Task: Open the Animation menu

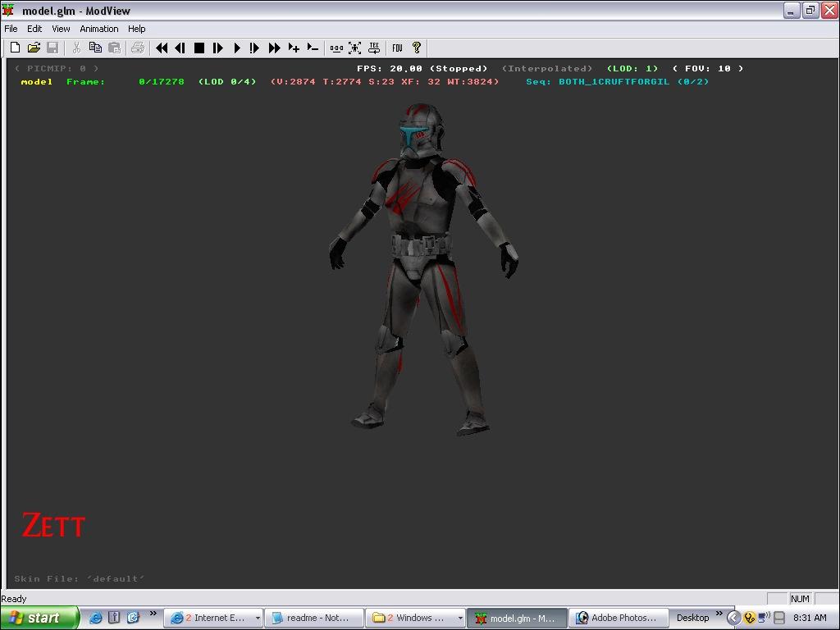Action: coord(98,29)
